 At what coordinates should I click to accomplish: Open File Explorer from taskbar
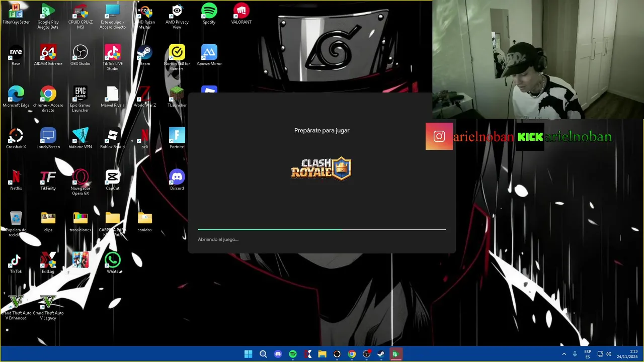[322, 354]
